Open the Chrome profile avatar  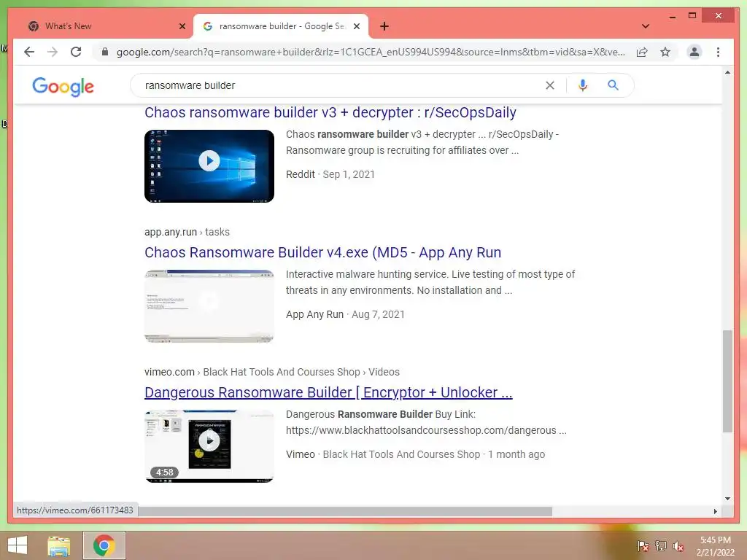point(694,52)
